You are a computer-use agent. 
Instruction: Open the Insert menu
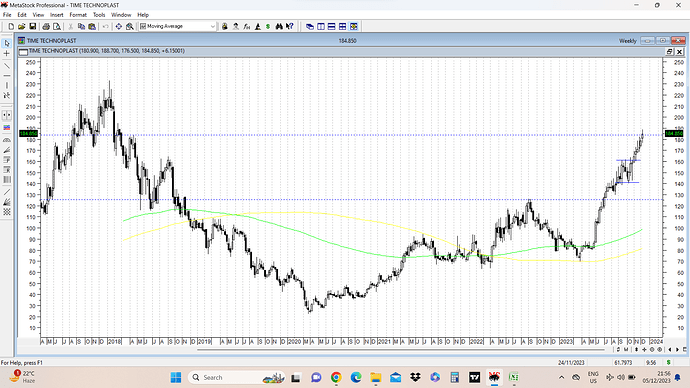[57, 15]
